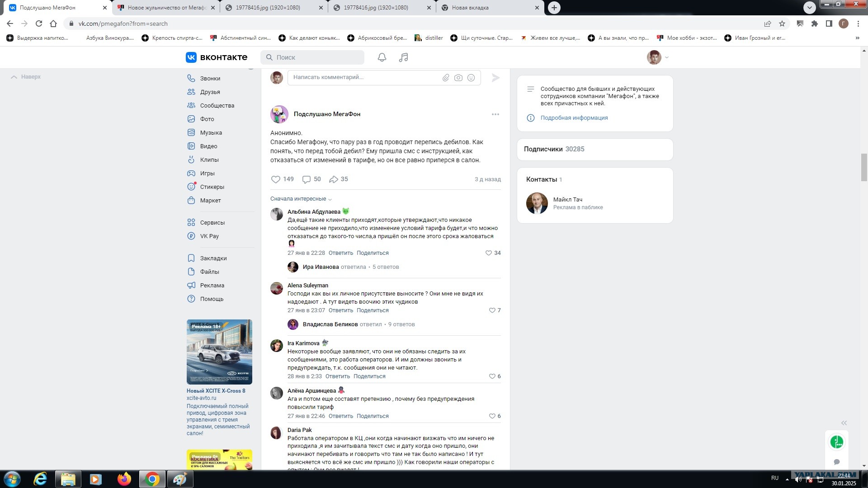Open emoji picker in comment box

(x=471, y=78)
